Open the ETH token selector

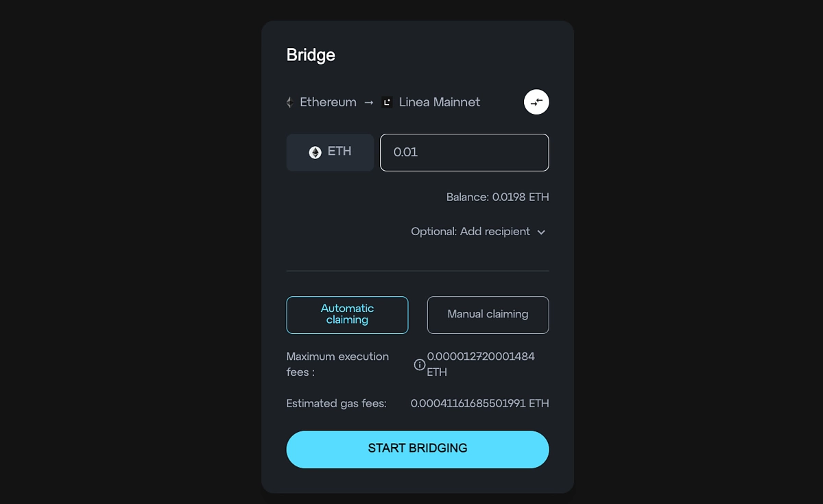(330, 152)
